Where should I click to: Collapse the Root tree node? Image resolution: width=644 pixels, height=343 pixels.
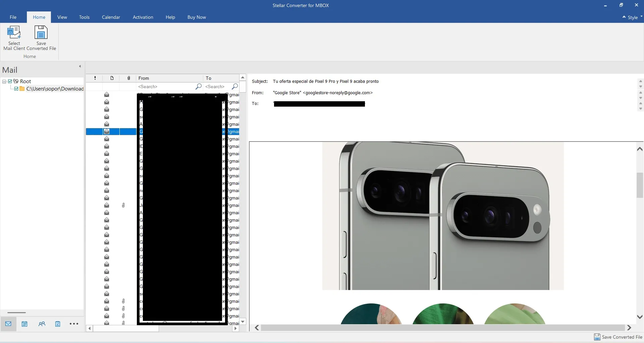coord(4,81)
